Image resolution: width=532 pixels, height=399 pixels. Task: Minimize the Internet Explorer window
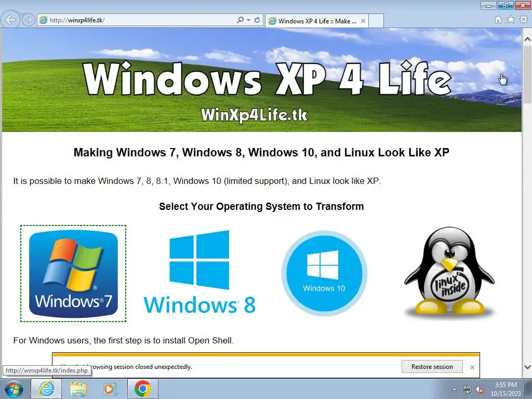click(488, 5)
